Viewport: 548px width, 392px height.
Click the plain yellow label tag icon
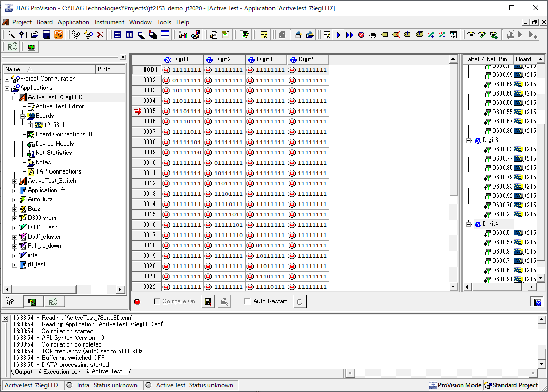(x=385, y=35)
